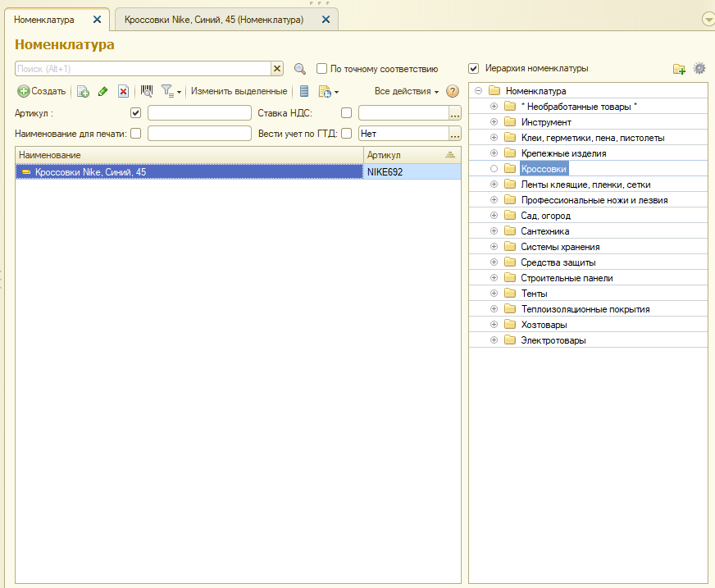Click the magnifier search icon
Screen dimensions: 715x588
coord(300,70)
